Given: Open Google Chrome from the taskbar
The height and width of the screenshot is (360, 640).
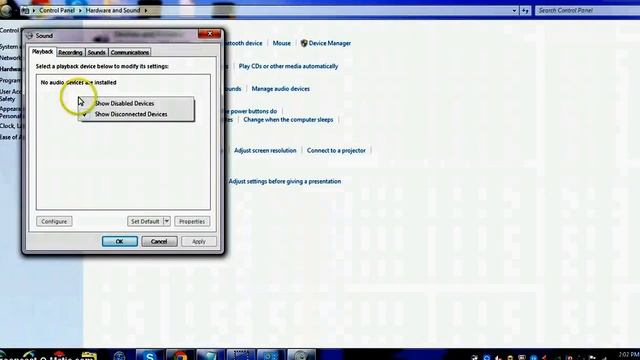Looking at the screenshot, I should (x=180, y=355).
